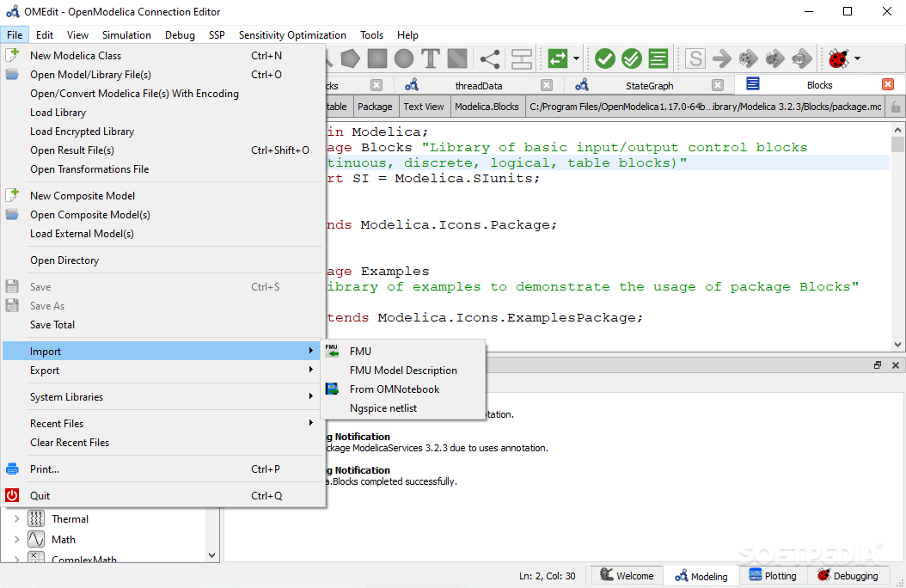Choose Clear Recent Files

[162, 443]
